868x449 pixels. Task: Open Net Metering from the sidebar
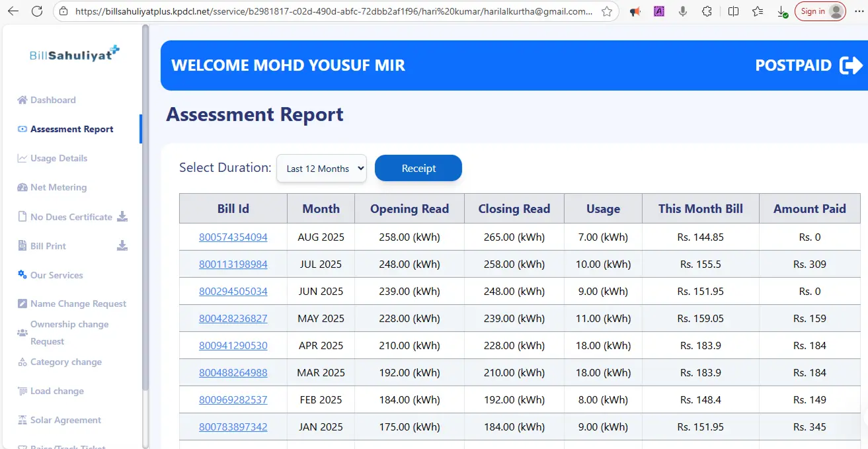click(x=58, y=187)
